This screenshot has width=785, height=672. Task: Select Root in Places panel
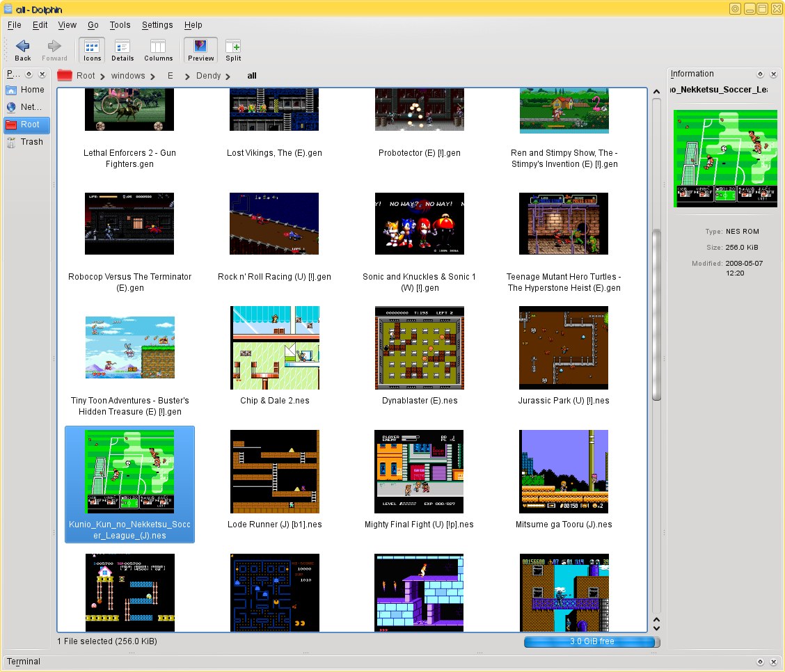click(27, 125)
